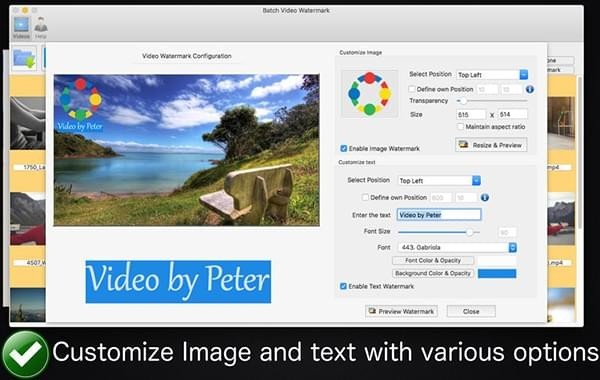Click the beach video preview image
Screen dimensions: 600x380
(x=186, y=150)
